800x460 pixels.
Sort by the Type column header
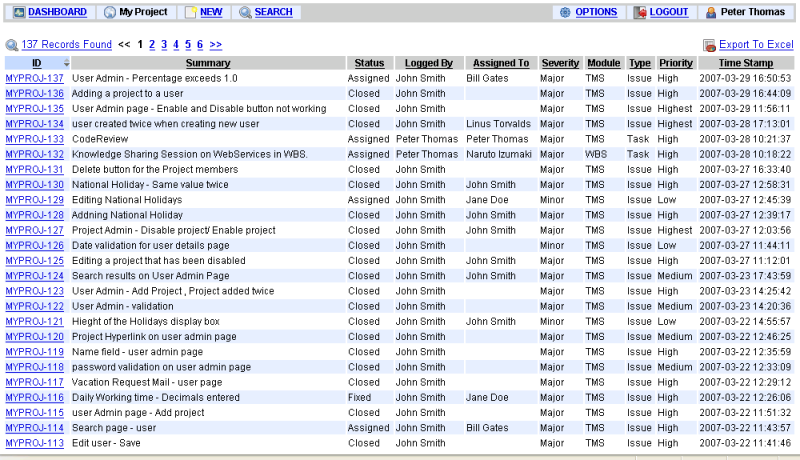pyautogui.click(x=640, y=63)
